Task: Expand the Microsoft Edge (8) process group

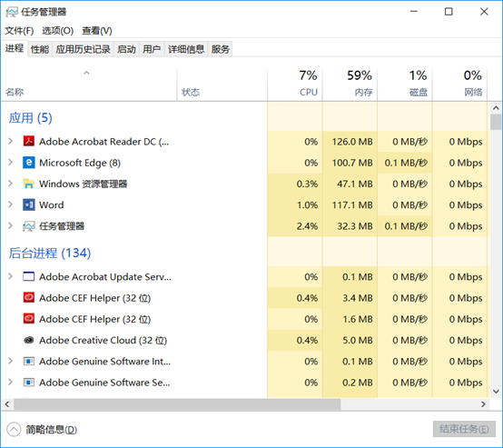Action: (10, 163)
